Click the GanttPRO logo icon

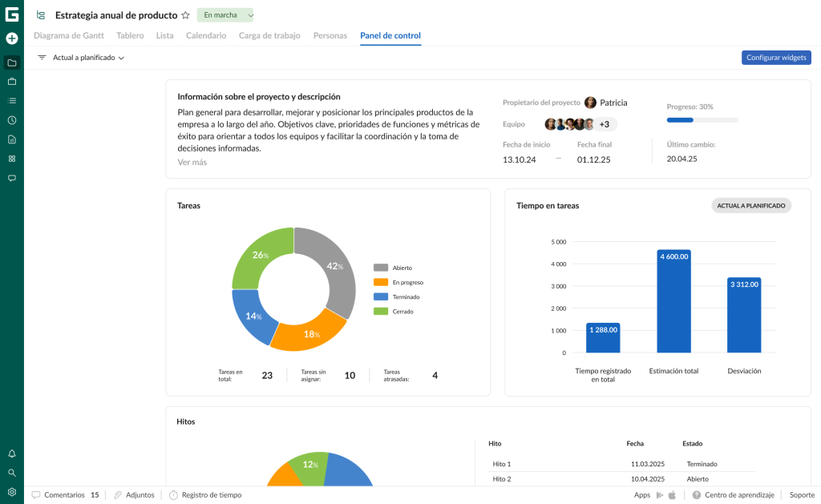pos(11,14)
